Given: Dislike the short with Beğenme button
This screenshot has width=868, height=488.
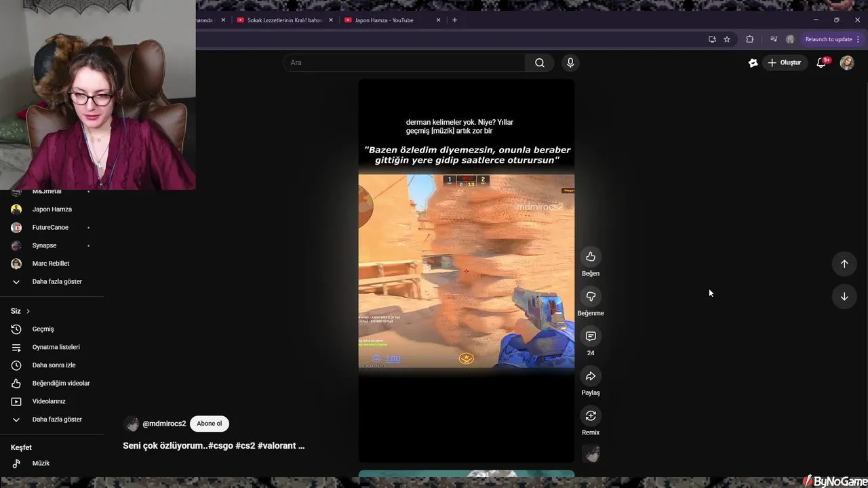Looking at the screenshot, I should pyautogui.click(x=591, y=297).
